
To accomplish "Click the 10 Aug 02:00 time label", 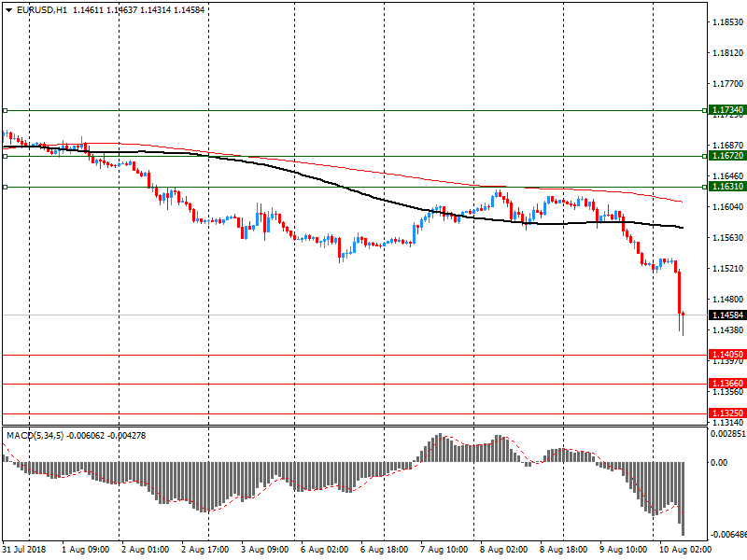I will (x=685, y=550).
